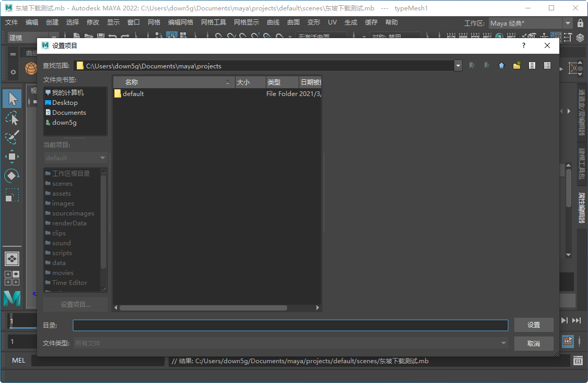Switch the file list to detail view
Viewport: 588px width, 383px height.
pyautogui.click(x=547, y=65)
